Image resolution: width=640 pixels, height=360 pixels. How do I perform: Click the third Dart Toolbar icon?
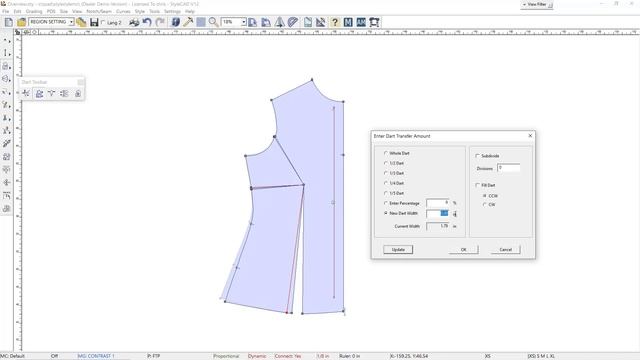pos(52,93)
